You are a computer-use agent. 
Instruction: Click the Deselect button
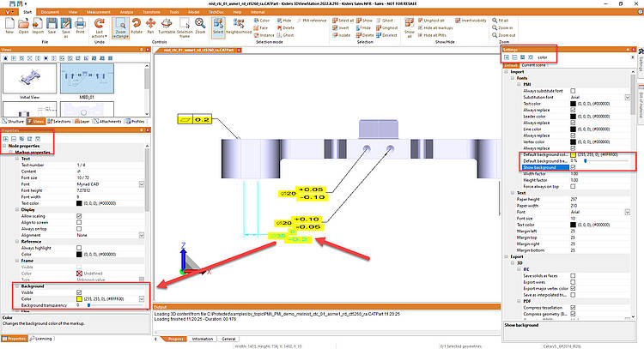(x=387, y=35)
